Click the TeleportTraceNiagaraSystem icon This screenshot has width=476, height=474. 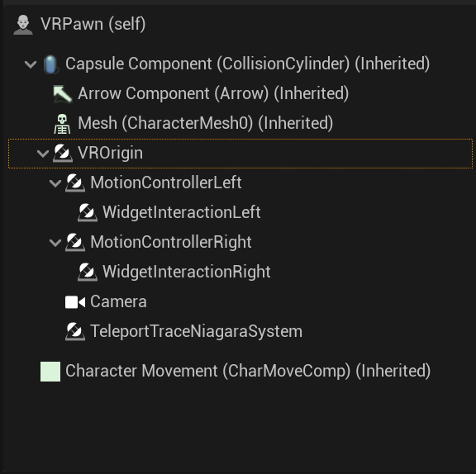[75, 331]
